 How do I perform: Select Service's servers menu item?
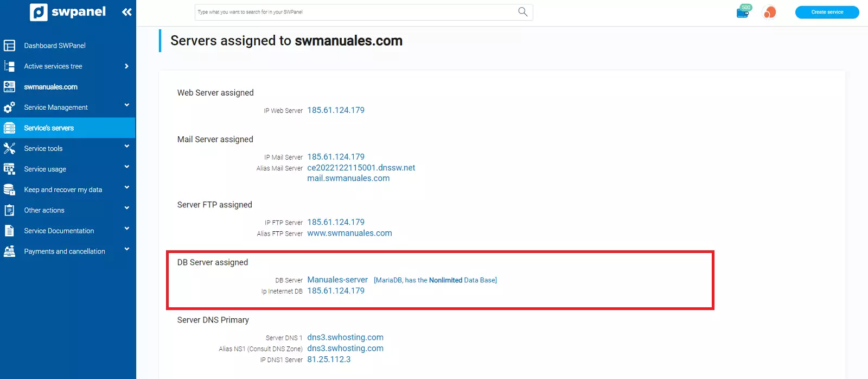pos(49,128)
